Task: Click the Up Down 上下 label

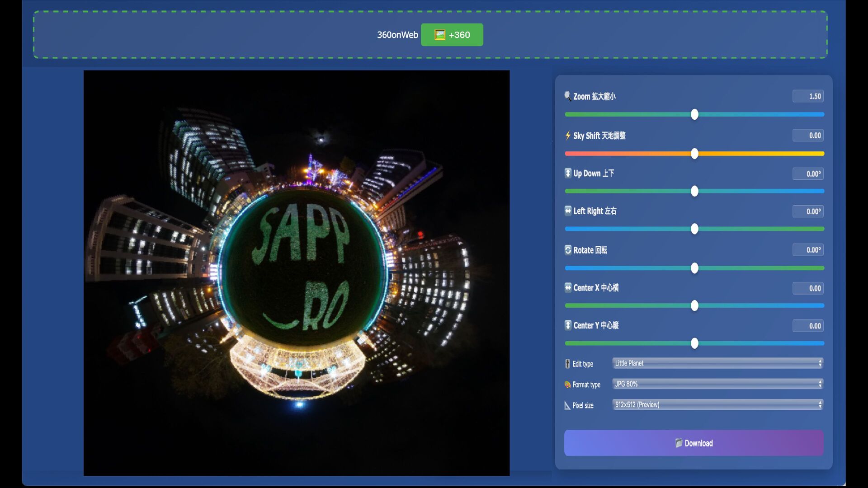Action: 594,173
